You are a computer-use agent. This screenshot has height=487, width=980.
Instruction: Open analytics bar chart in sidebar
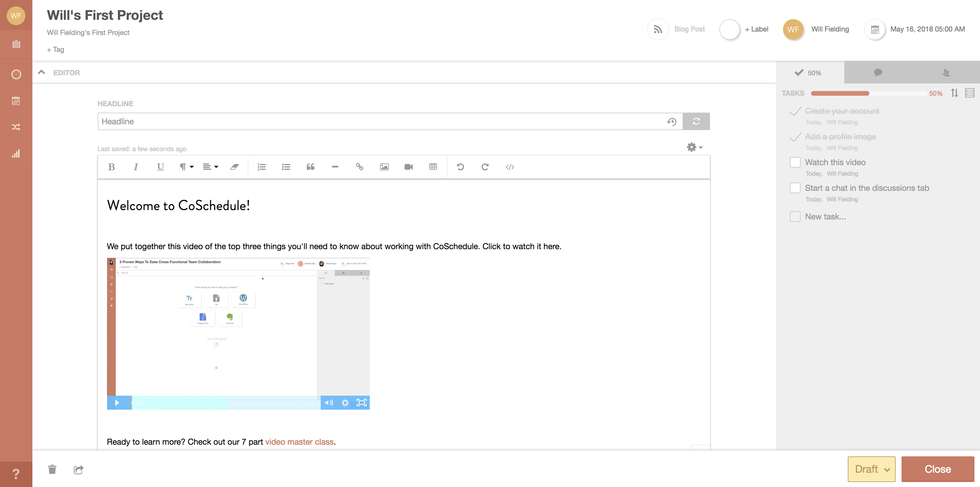tap(16, 153)
